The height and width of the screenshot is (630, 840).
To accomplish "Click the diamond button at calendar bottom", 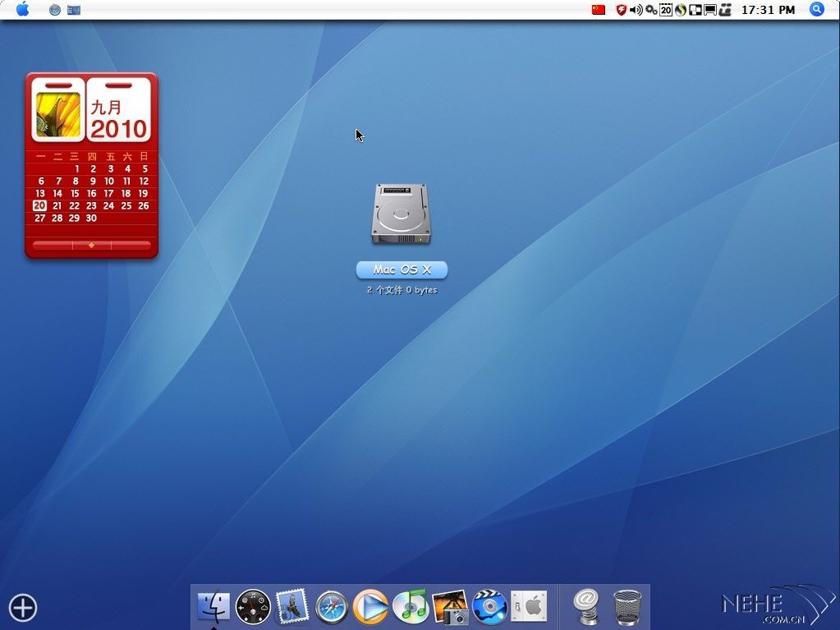I will pos(92,246).
